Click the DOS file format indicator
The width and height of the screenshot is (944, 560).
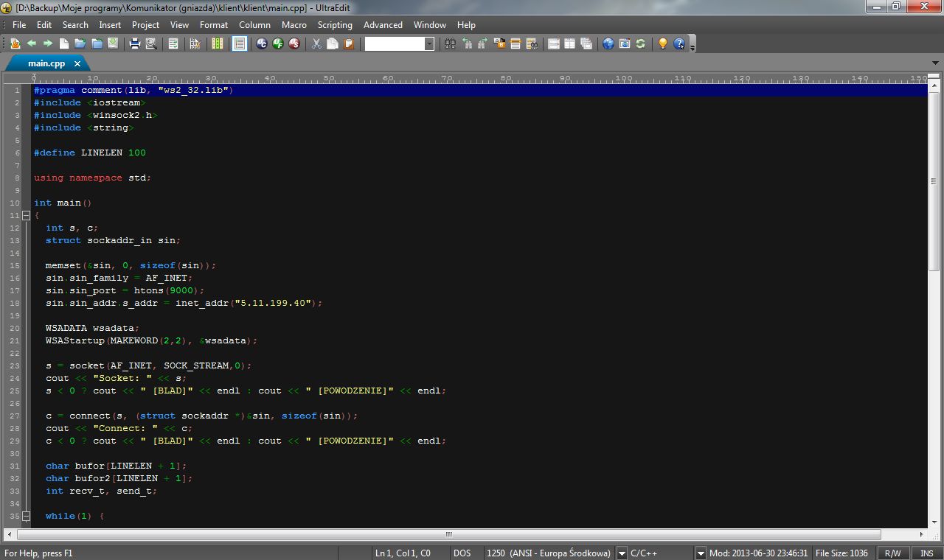(x=463, y=553)
